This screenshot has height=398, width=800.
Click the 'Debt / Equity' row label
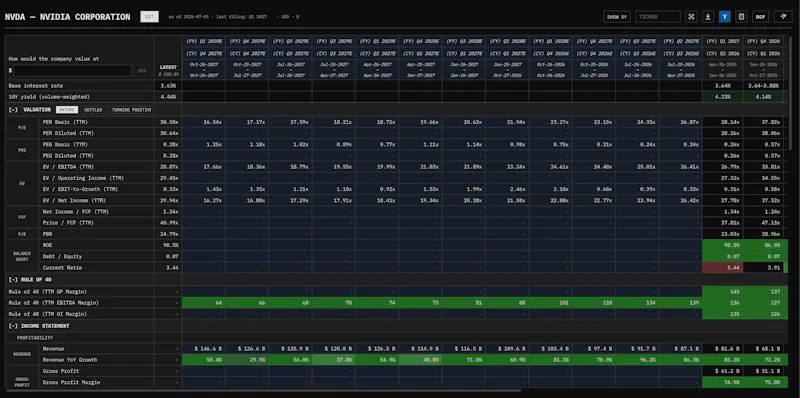point(62,257)
